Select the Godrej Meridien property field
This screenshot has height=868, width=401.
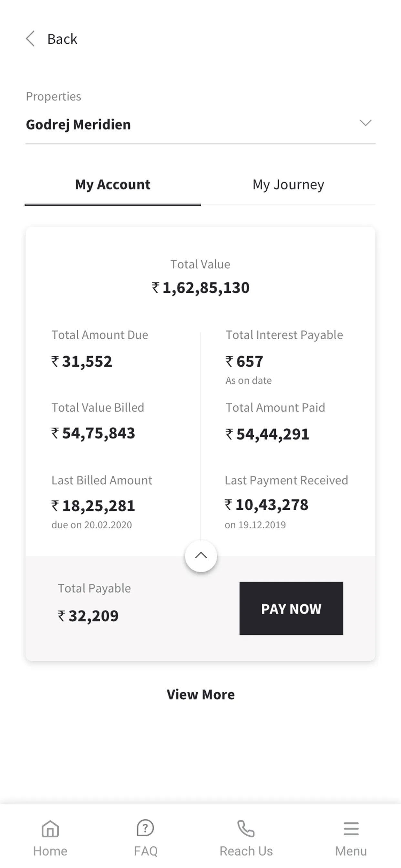pos(78,125)
